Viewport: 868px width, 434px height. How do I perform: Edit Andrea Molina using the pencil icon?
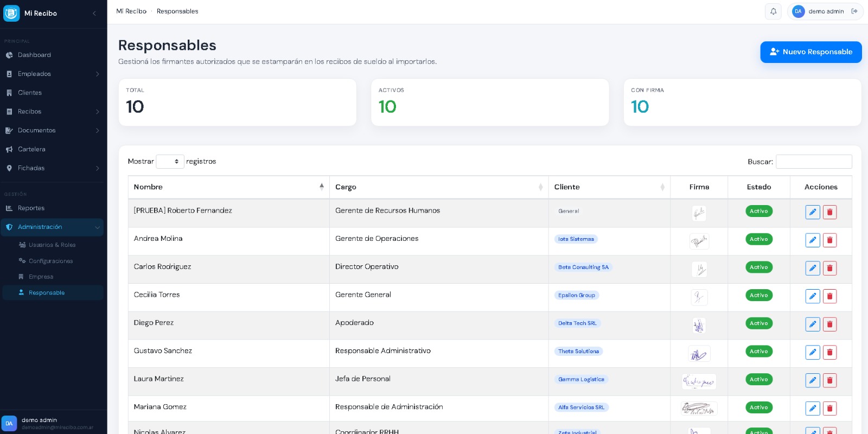[x=812, y=240]
